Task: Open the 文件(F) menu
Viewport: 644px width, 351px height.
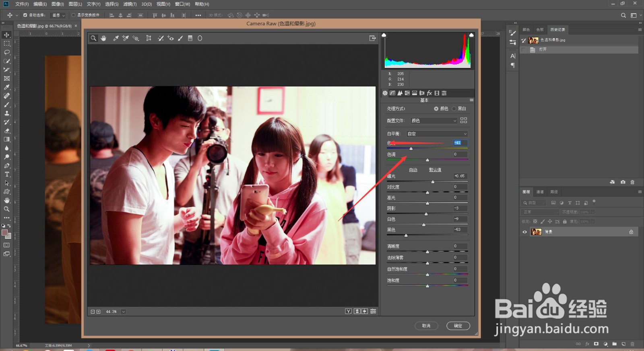Action: coord(22,4)
